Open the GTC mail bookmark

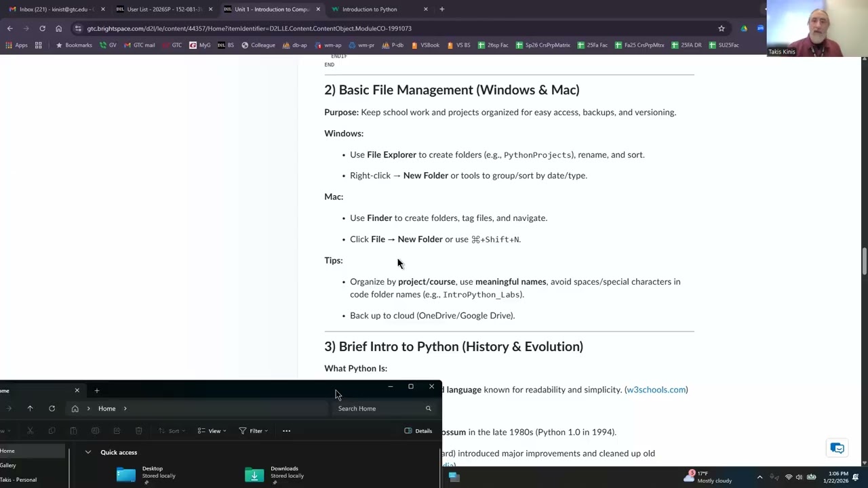pyautogui.click(x=139, y=45)
